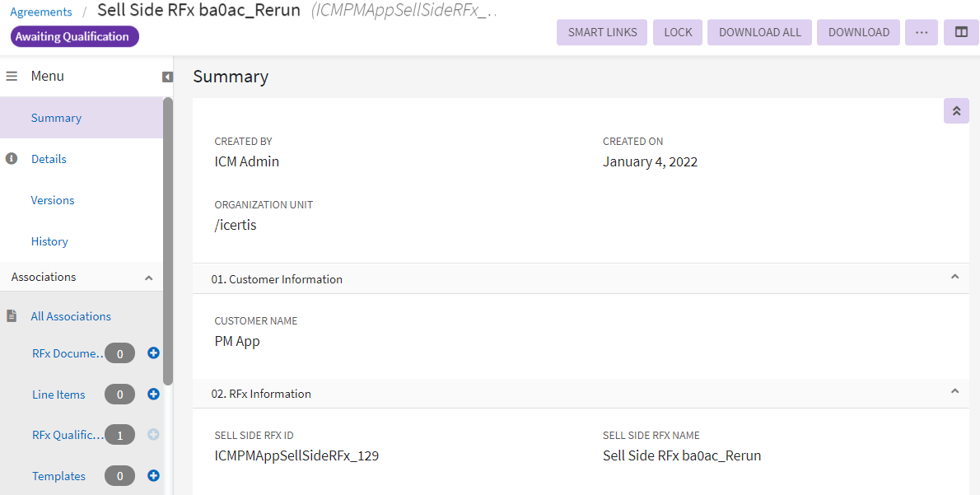Image resolution: width=980 pixels, height=495 pixels.
Task: Click the sidebar vertical scrollbar
Action: 168,239
